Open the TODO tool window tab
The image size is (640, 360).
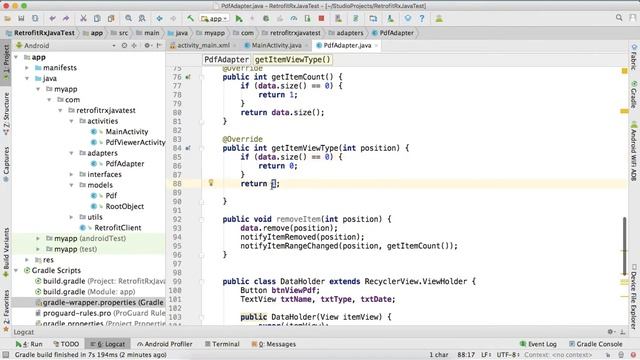66,344
